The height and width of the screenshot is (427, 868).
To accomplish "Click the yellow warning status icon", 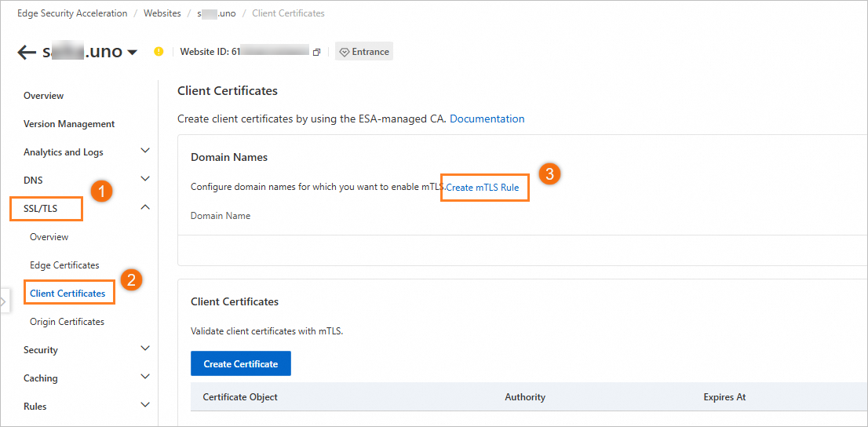I will (159, 52).
